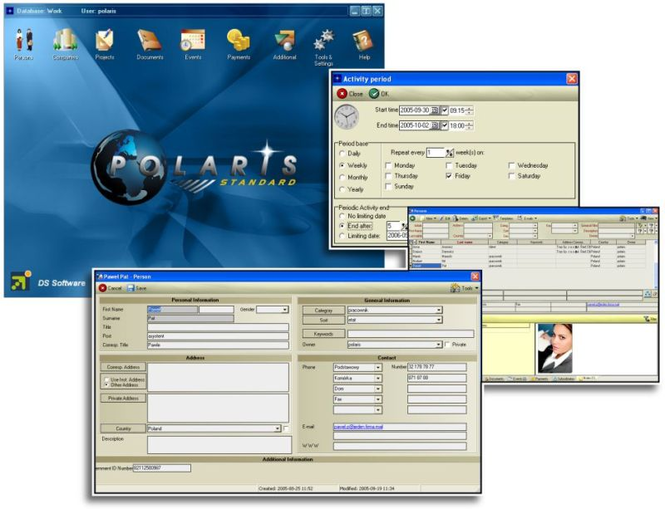
Task: Open the Owner dropdown showing polaris
Action: tap(439, 344)
